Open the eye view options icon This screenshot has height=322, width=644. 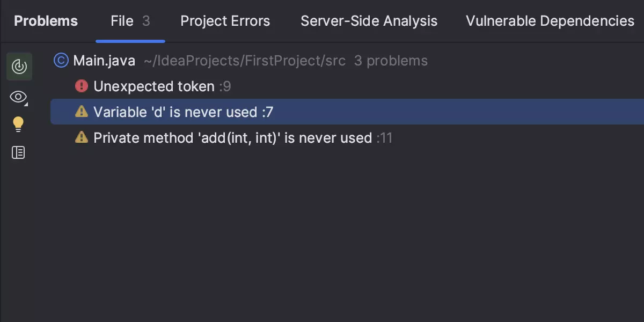tap(18, 97)
